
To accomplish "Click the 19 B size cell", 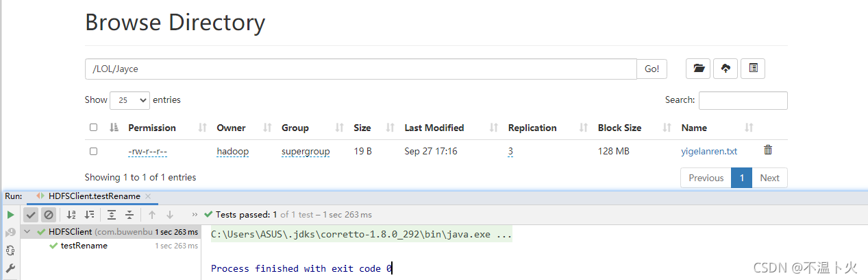I will click(362, 151).
